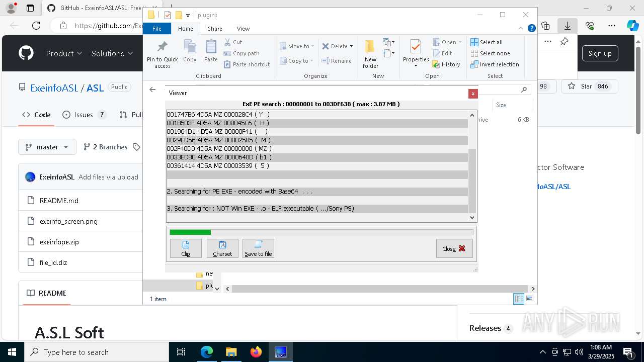Open the Edge Copilot icon
This screenshot has height=362, width=644.
(632, 26)
